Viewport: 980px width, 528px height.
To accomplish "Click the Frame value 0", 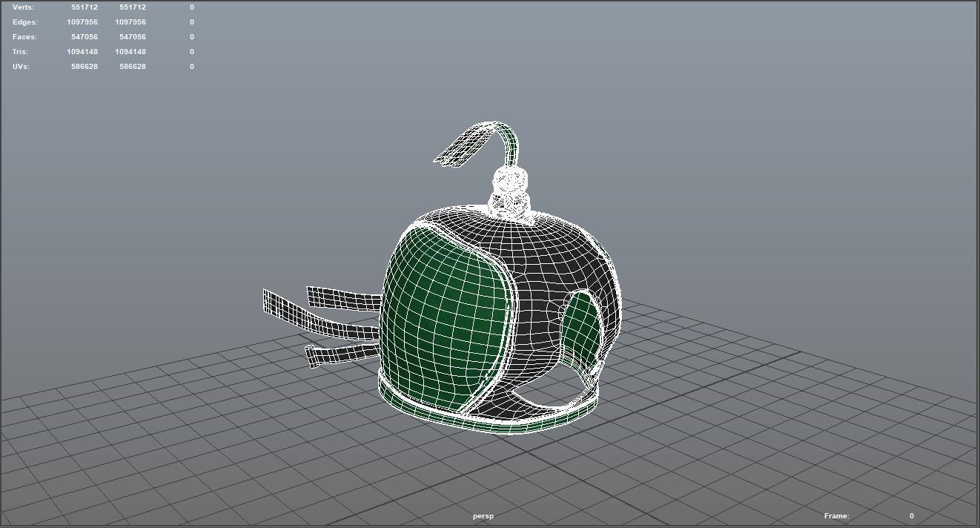I will 912,516.
